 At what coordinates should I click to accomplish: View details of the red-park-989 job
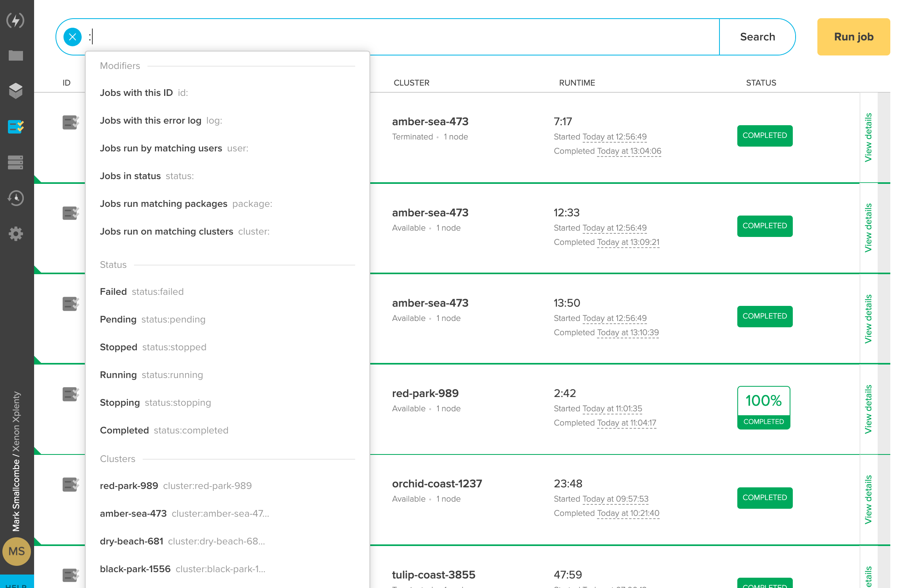coord(868,409)
